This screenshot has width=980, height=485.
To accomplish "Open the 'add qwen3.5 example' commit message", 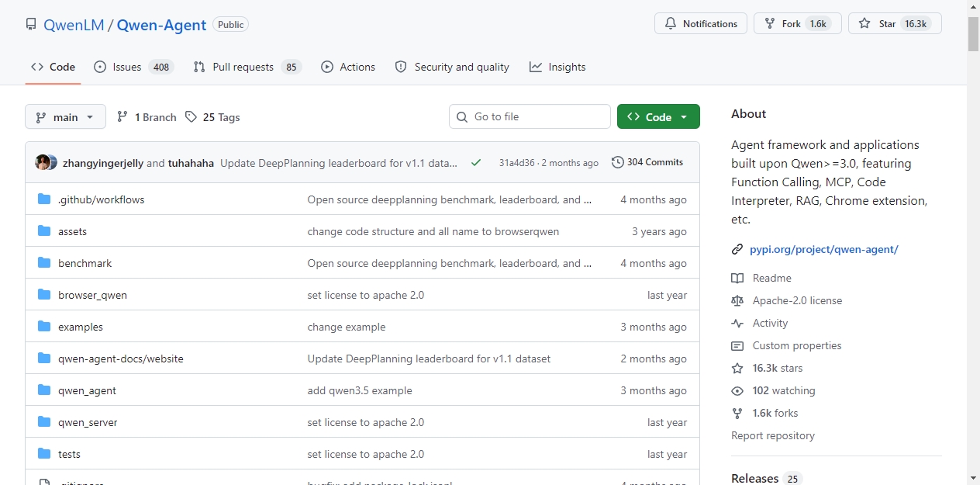I will [x=360, y=390].
